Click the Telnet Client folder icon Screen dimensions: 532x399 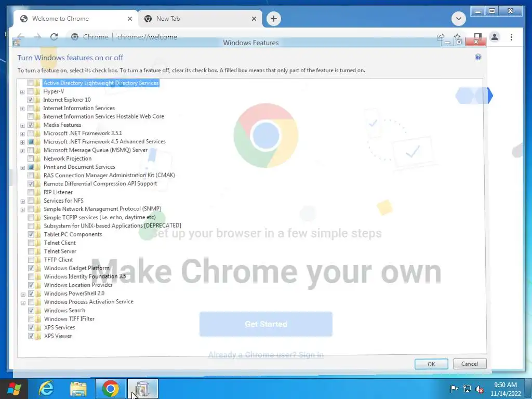pyautogui.click(x=37, y=243)
